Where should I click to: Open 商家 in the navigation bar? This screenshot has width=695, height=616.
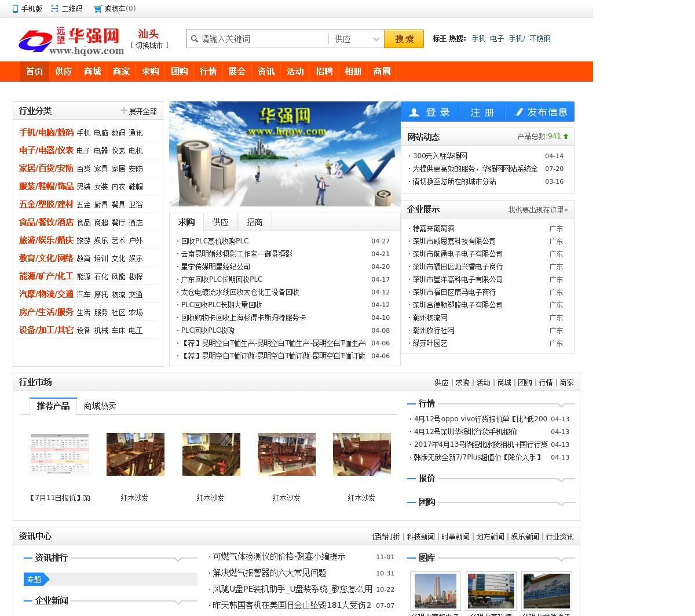pos(122,71)
